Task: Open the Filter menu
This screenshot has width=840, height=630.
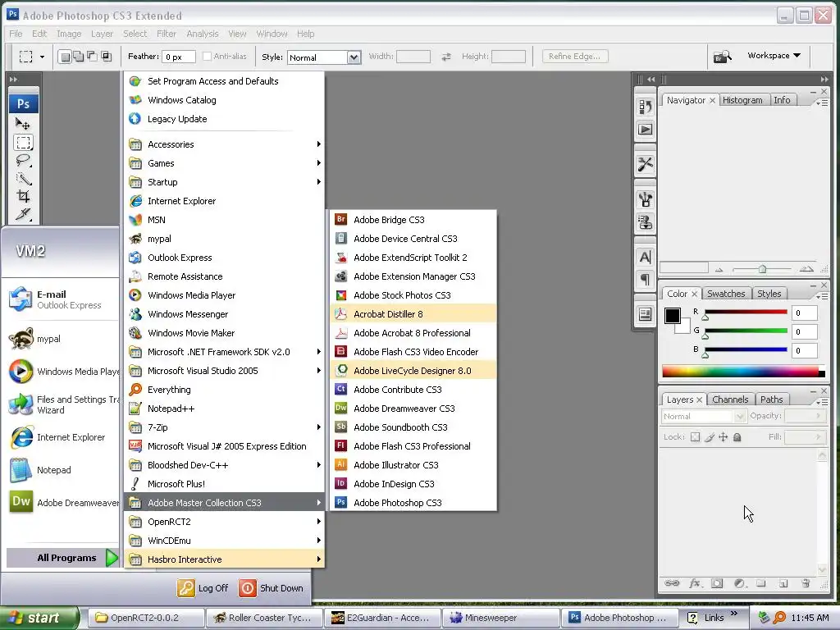Action: click(x=166, y=34)
